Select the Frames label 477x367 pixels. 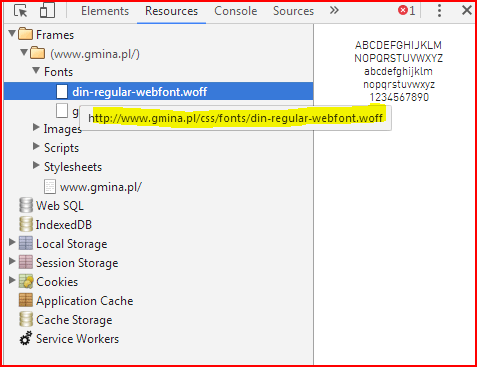click(55, 35)
